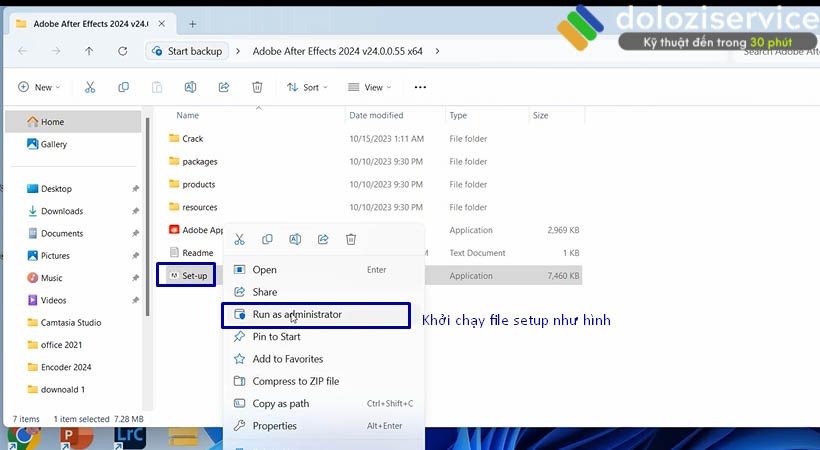Click the Delete trash icon in the Explorer toolbar

257,87
